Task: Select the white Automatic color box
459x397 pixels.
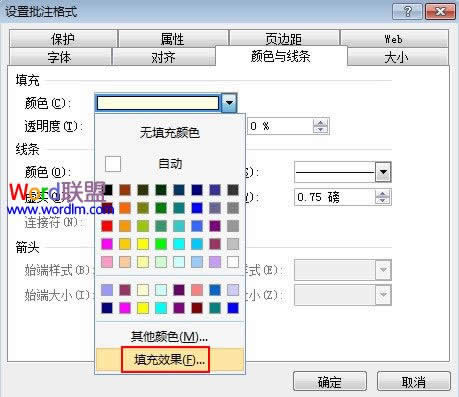Action: coord(113,164)
